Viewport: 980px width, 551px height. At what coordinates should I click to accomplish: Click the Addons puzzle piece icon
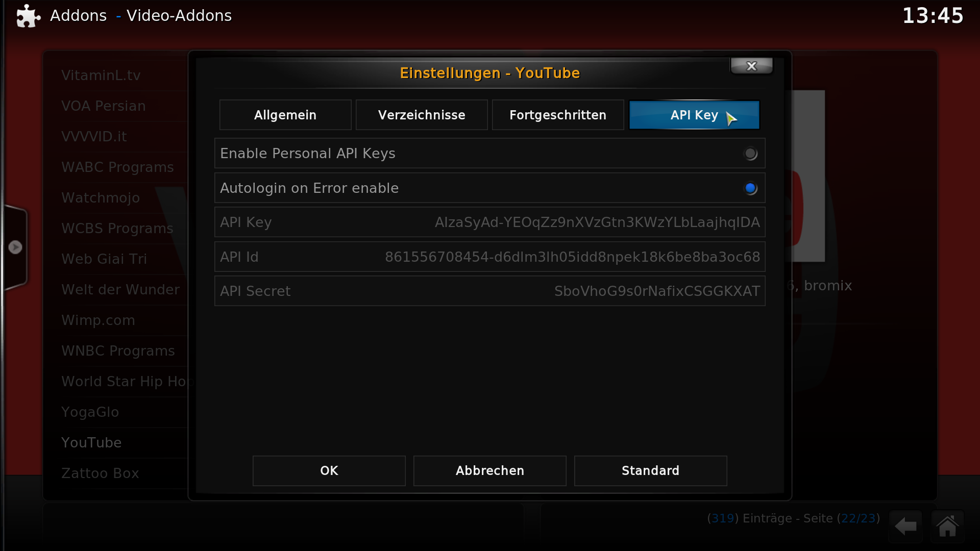tap(28, 16)
